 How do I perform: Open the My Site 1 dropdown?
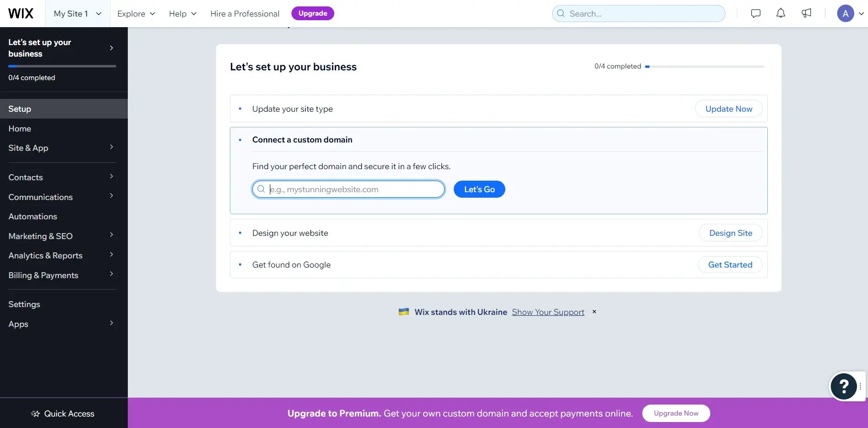click(77, 13)
